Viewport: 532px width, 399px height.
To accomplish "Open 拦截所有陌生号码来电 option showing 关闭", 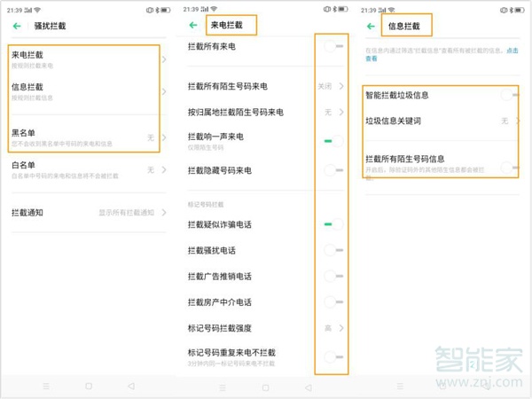I will coord(264,87).
